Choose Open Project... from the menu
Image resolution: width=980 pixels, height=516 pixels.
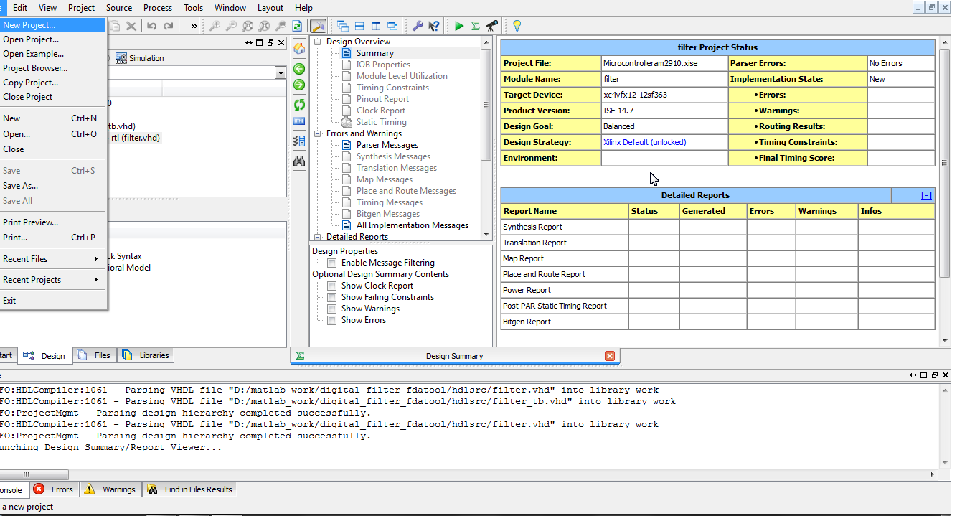click(52, 39)
